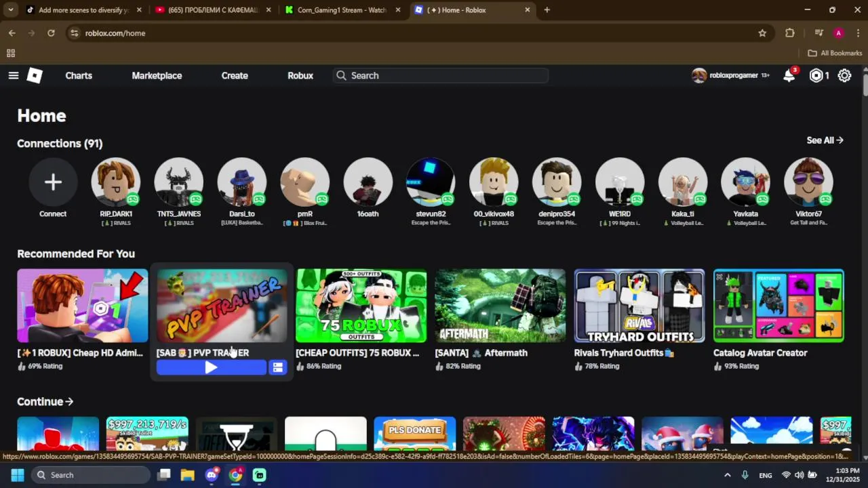Click the page vertical scrollbar

click(864, 85)
